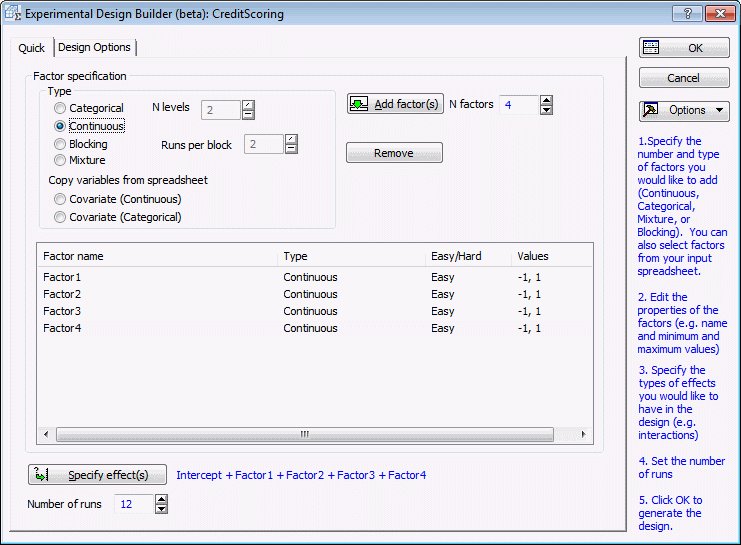Click the Add factor(s) green arrow icon

359,104
